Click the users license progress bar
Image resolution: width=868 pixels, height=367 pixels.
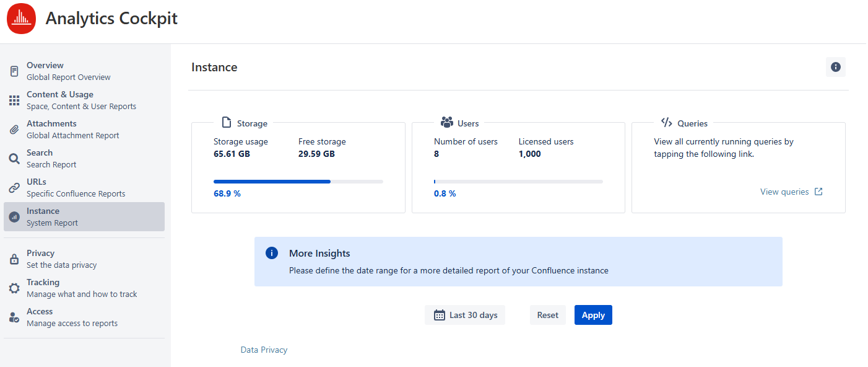click(x=518, y=182)
